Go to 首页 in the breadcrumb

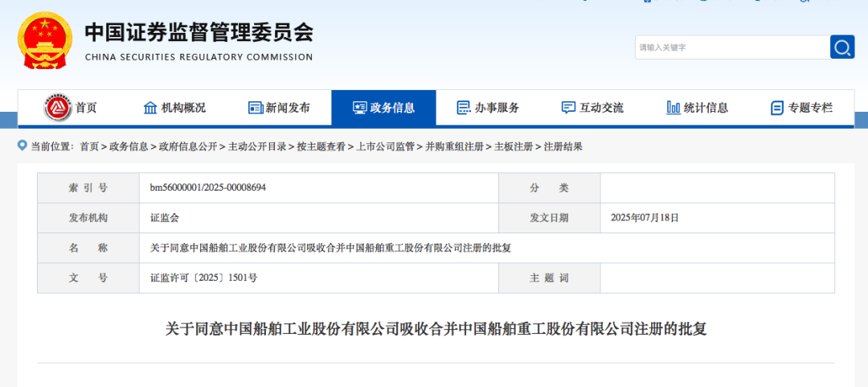click(x=88, y=146)
